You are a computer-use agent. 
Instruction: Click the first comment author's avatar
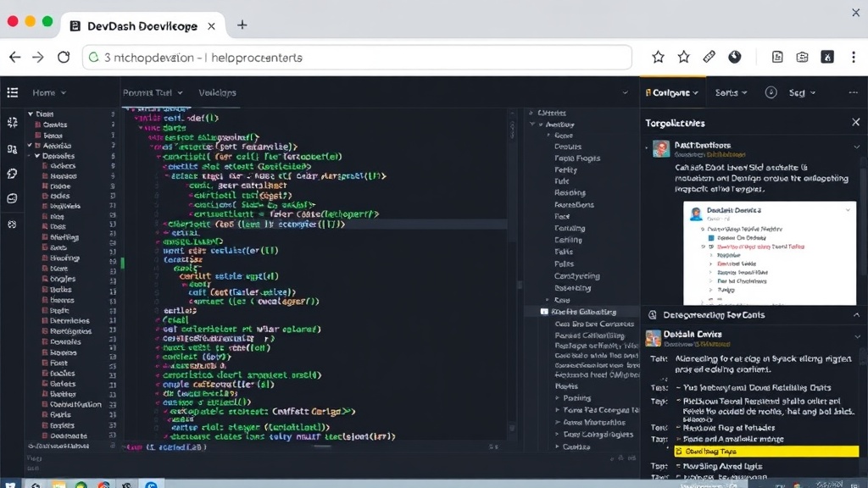point(661,148)
